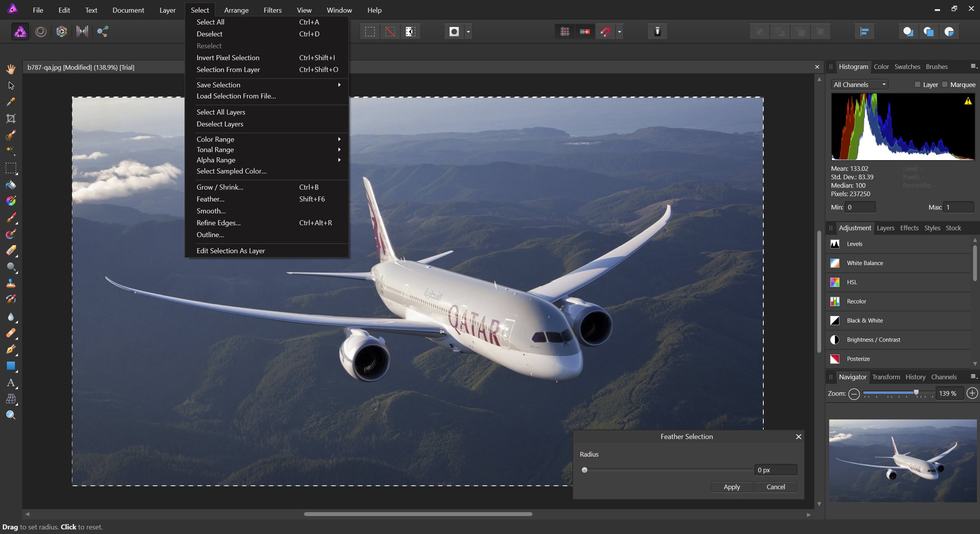The width and height of the screenshot is (980, 534).
Task: Click the Photo Persona icon
Action: click(20, 31)
